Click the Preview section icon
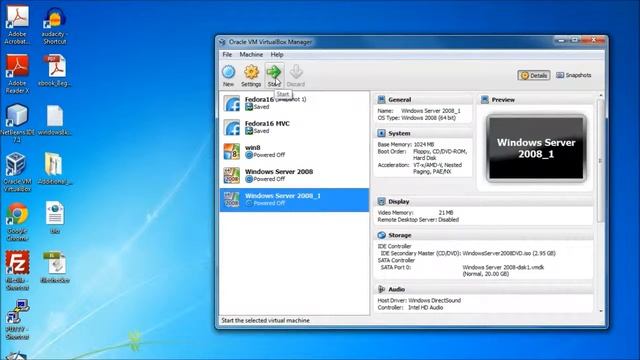This screenshot has height=360, width=640. pos(484,100)
